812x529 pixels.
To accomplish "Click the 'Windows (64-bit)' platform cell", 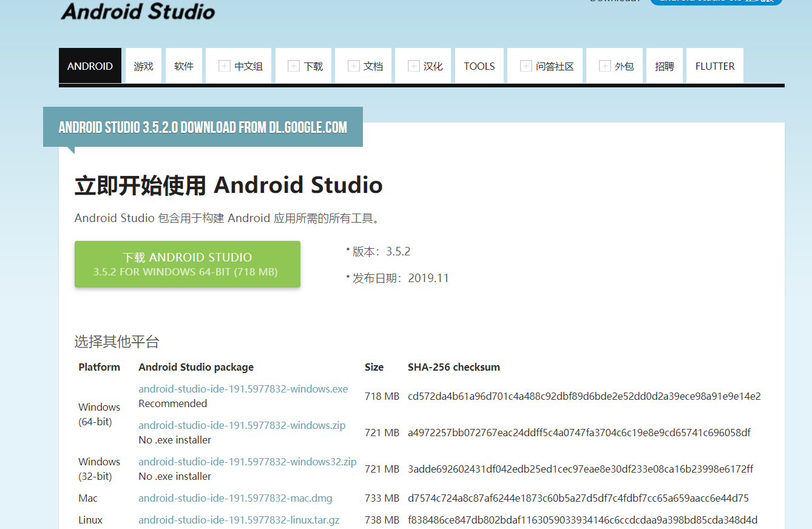I will point(100,414).
